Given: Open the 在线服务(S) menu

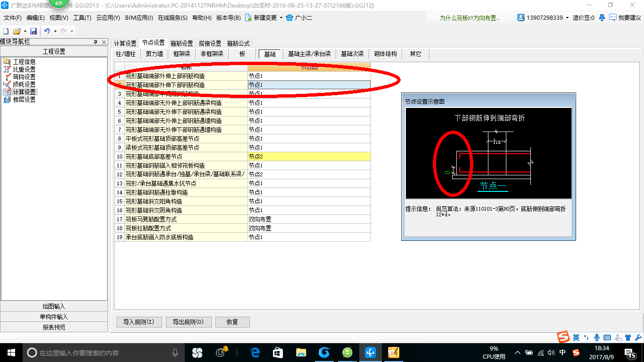Looking at the screenshot, I should pos(173,18).
